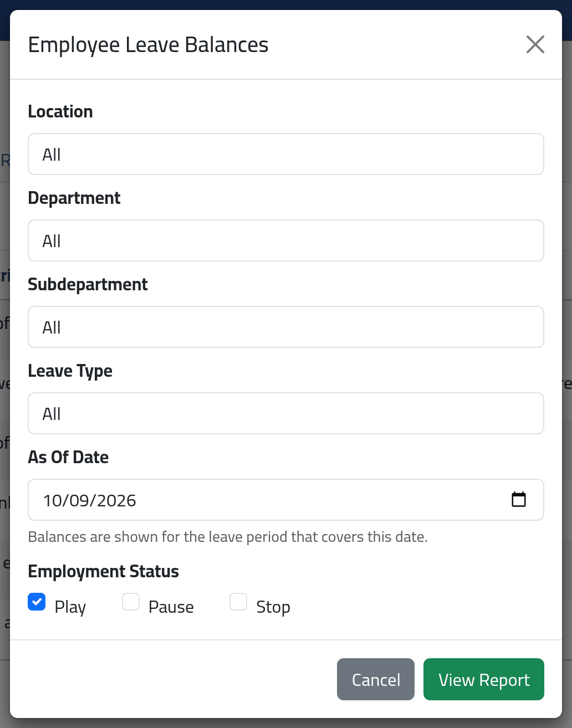
Task: Expand the Department selector
Action: pyautogui.click(x=286, y=240)
